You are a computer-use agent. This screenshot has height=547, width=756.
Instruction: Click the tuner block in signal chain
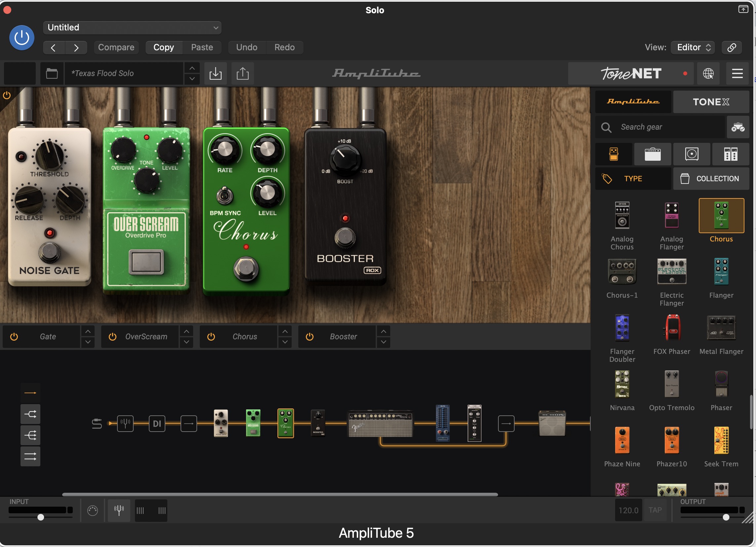point(125,424)
